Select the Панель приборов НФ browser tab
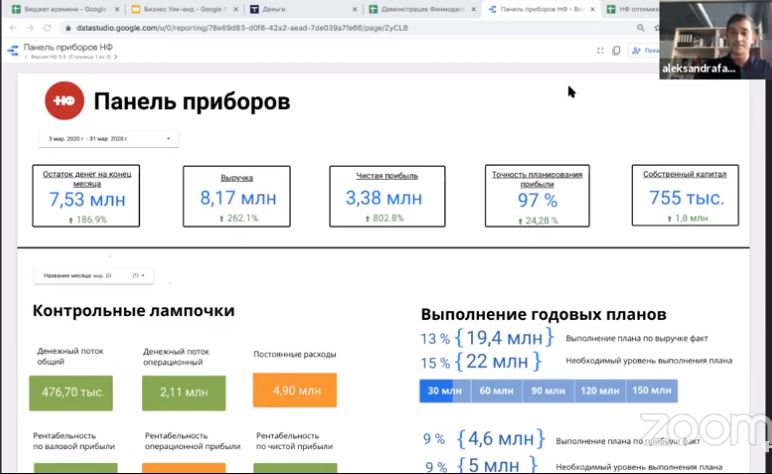This screenshot has height=474, width=772. pyautogui.click(x=541, y=9)
